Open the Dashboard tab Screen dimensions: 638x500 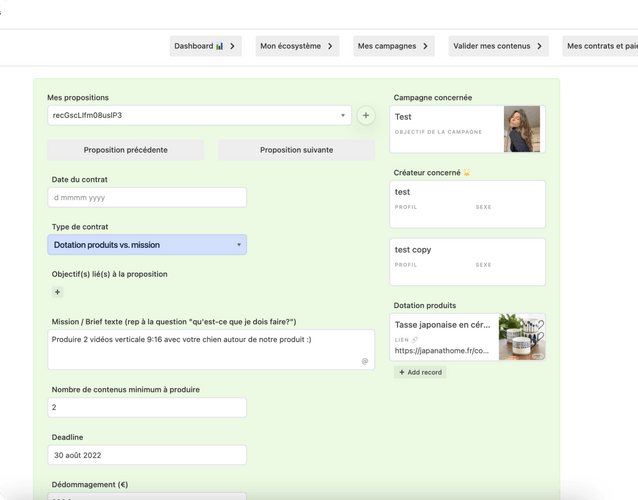click(205, 46)
